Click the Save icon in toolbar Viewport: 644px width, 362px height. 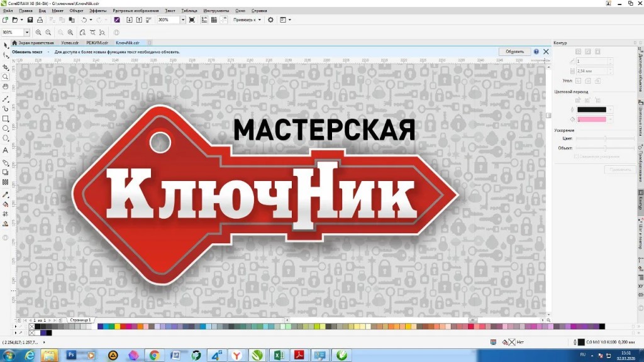30,20
